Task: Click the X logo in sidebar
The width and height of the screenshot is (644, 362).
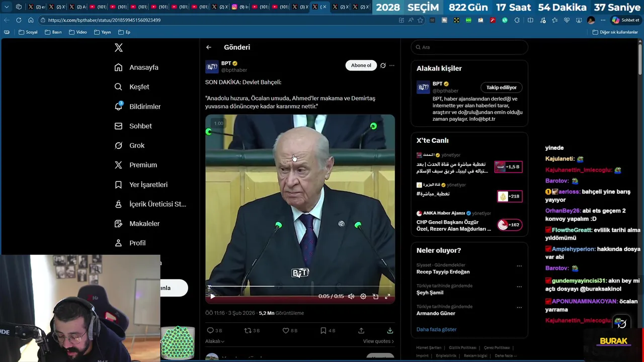Action: pos(119,48)
